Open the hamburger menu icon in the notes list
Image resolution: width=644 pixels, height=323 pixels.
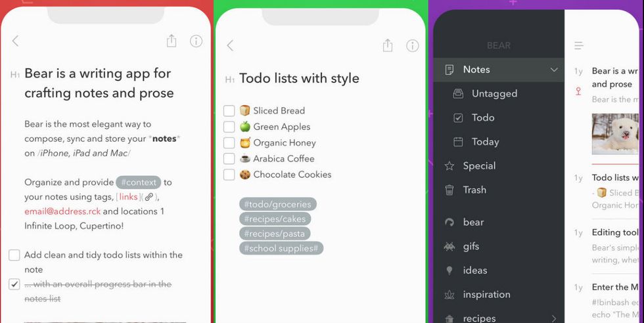coord(578,45)
